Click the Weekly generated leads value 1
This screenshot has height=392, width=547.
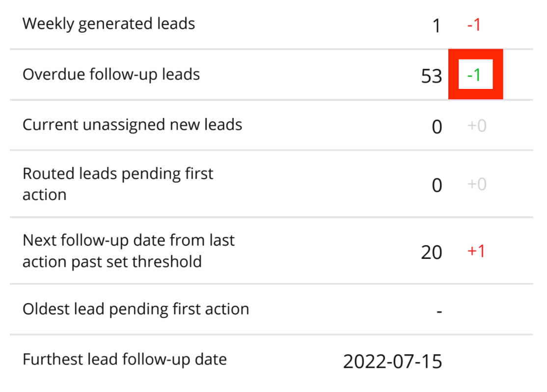[437, 26]
